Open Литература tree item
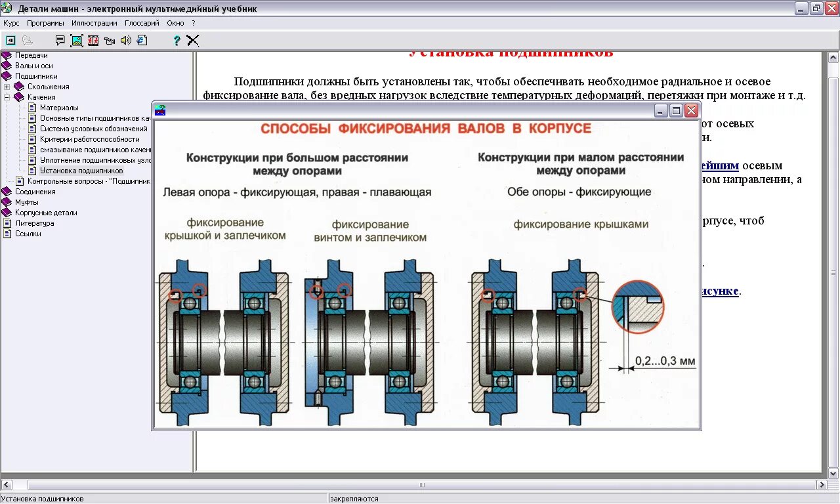840x504 pixels. coord(35,223)
